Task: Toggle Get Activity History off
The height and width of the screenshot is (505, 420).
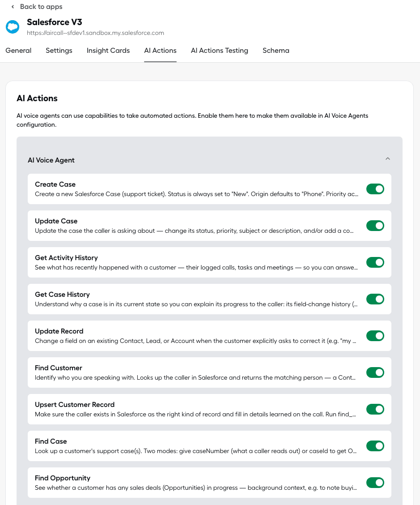Action: point(375,262)
